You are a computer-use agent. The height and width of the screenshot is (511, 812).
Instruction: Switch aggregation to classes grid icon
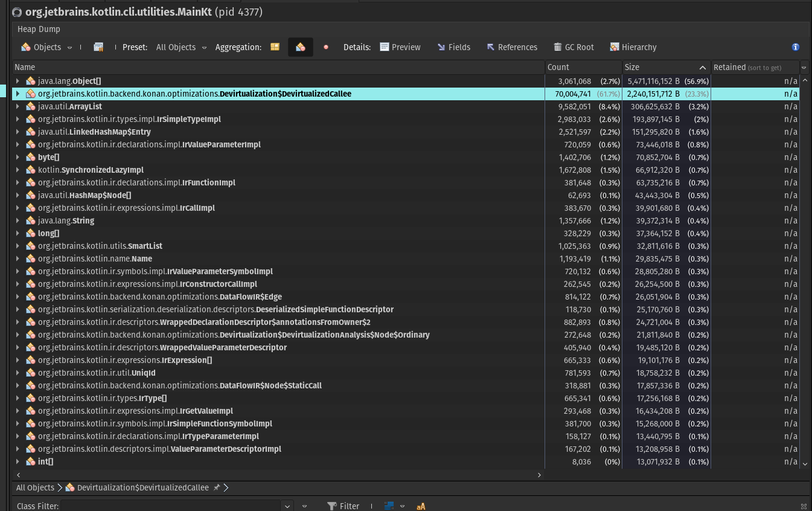(x=275, y=47)
